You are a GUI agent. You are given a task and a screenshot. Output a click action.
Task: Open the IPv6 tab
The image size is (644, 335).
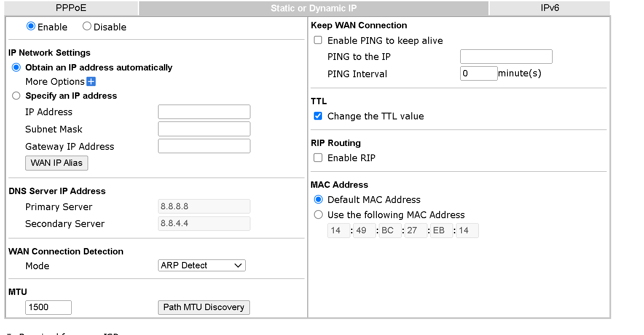click(x=549, y=8)
